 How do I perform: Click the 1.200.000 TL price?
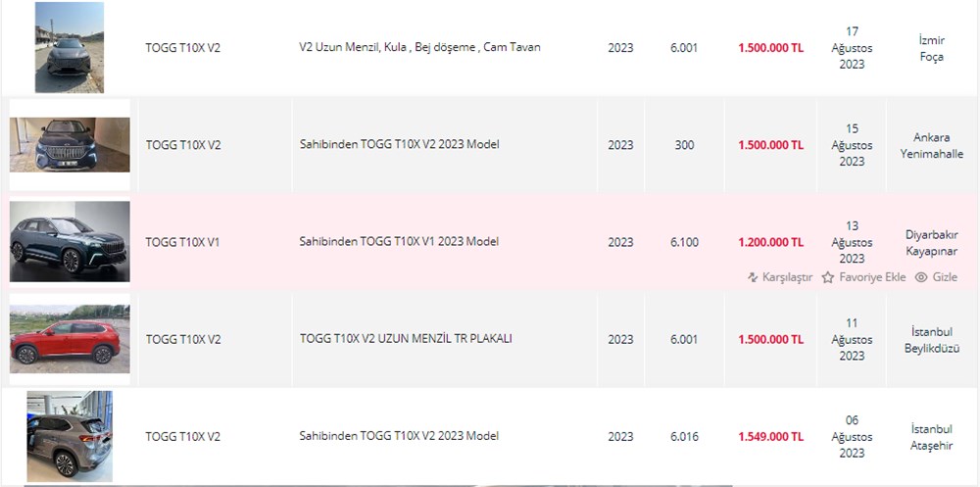(770, 242)
